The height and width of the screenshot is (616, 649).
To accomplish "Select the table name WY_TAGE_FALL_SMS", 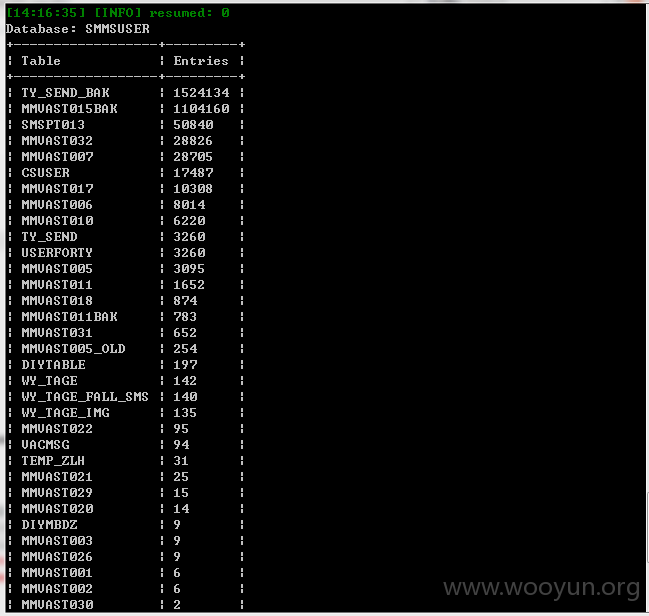I will click(85, 397).
